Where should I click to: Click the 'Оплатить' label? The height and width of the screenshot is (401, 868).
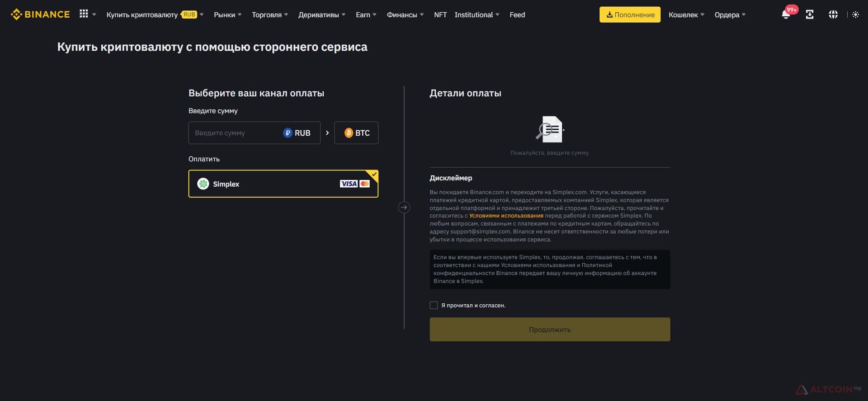[x=204, y=159]
